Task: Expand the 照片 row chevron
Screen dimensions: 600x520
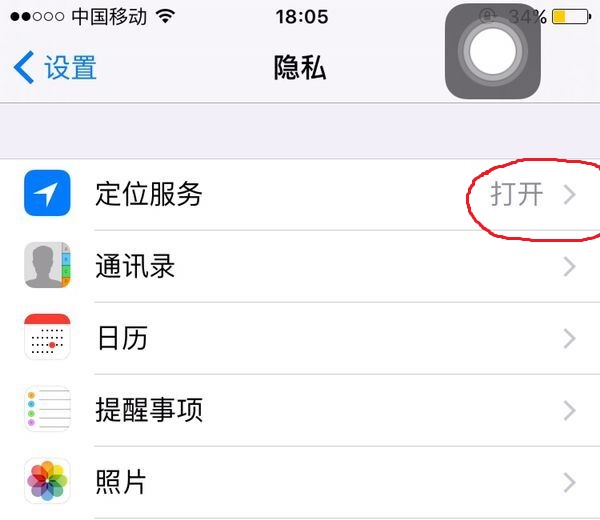Action: (x=570, y=482)
